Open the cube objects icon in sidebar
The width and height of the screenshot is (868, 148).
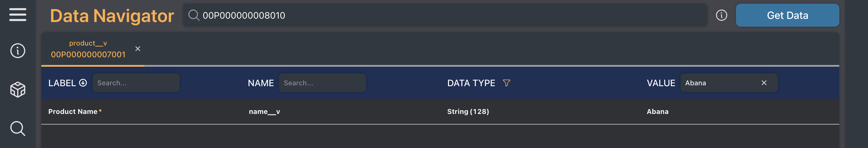[x=18, y=90]
